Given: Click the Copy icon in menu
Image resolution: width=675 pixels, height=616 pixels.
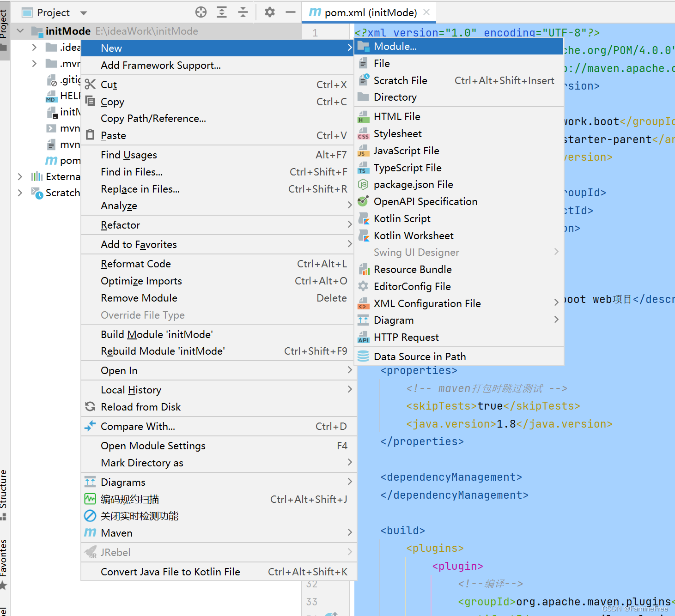Looking at the screenshot, I should click(90, 102).
